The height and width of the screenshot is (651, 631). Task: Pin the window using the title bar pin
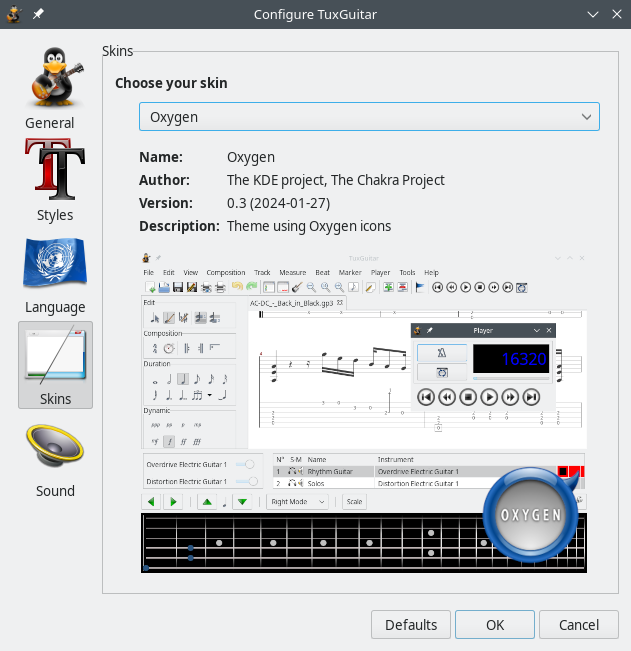click(x=39, y=15)
